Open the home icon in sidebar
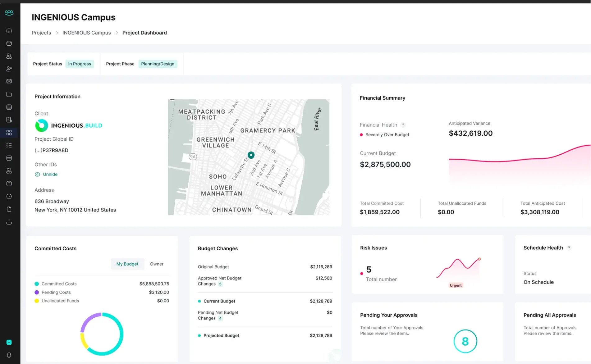 coord(9,30)
